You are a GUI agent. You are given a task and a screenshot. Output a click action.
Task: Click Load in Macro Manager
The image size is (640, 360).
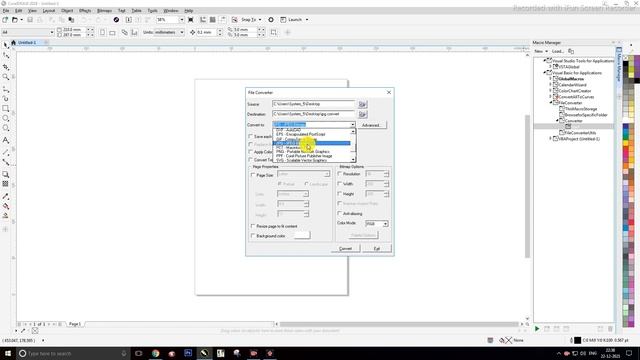[x=557, y=51]
